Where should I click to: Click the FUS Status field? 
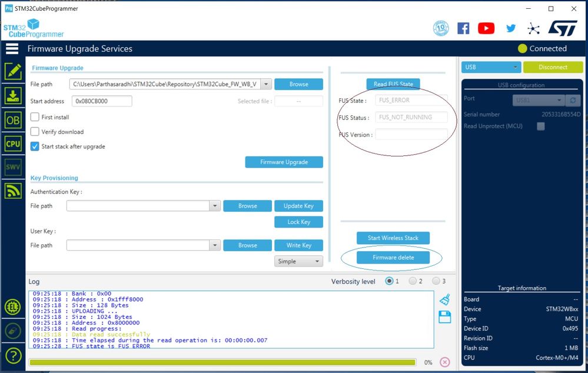[411, 117]
